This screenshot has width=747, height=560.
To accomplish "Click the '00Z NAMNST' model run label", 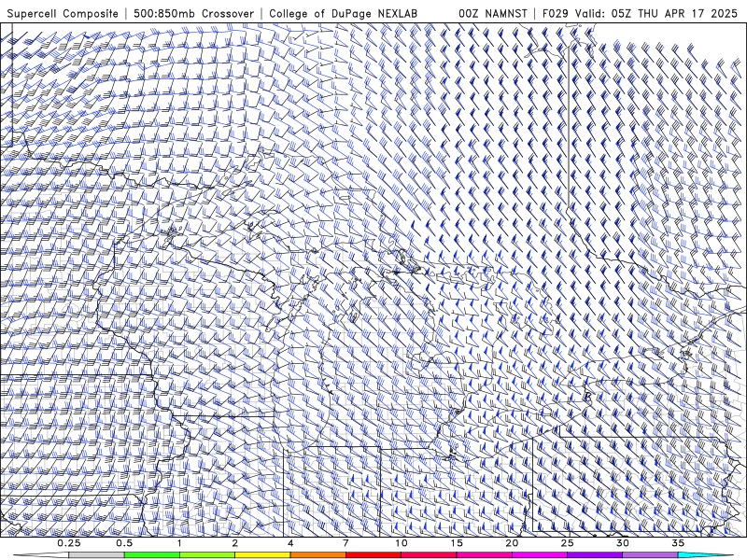I will tap(493, 14).
